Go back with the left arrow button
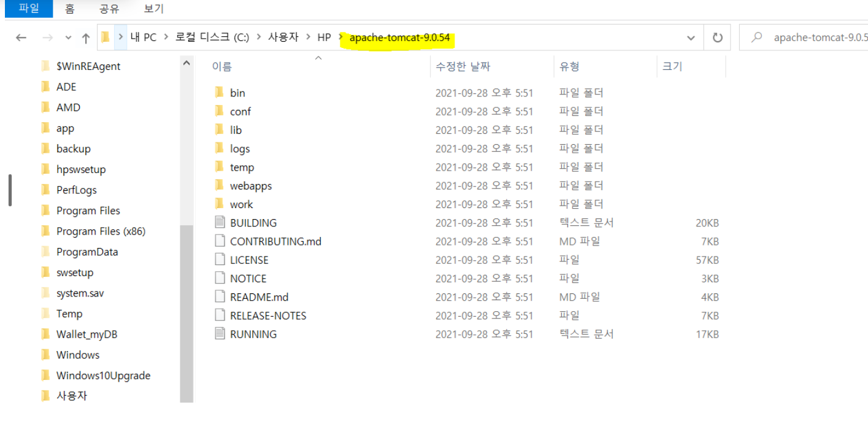The width and height of the screenshot is (868, 429). 21,38
